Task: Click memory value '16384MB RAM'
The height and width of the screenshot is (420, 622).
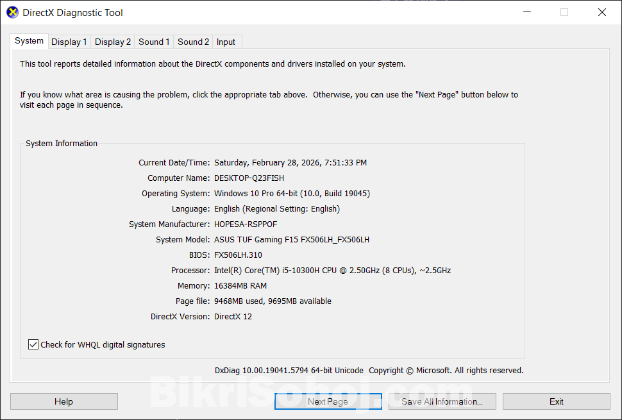Action: click(240, 286)
